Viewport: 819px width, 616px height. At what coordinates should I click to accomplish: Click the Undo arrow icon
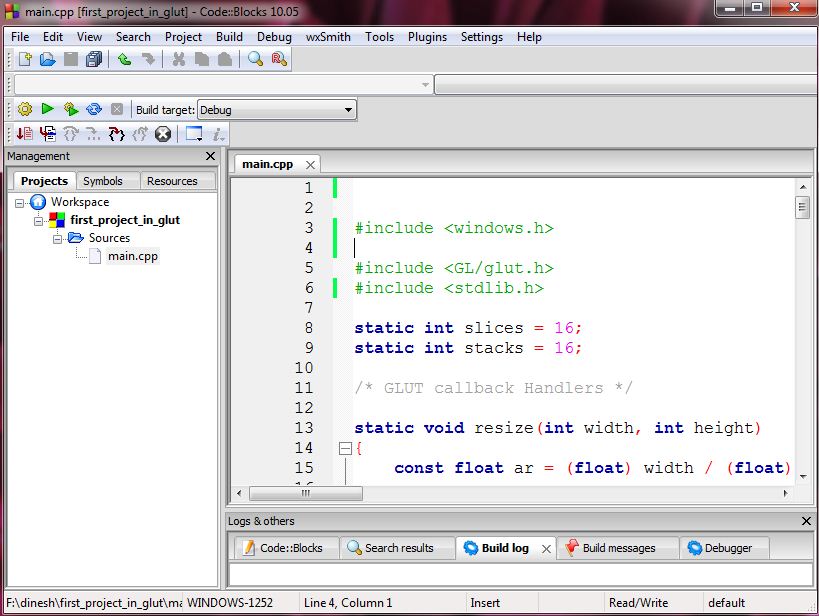click(124, 59)
